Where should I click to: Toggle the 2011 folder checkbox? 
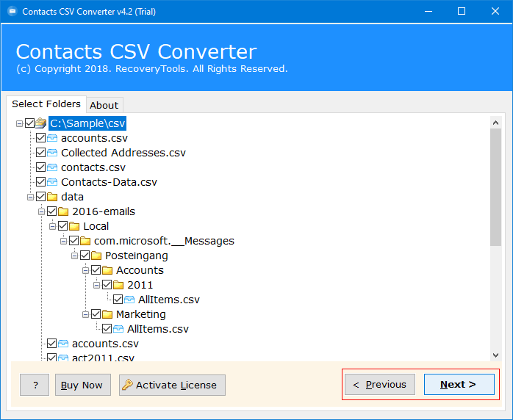click(x=107, y=285)
